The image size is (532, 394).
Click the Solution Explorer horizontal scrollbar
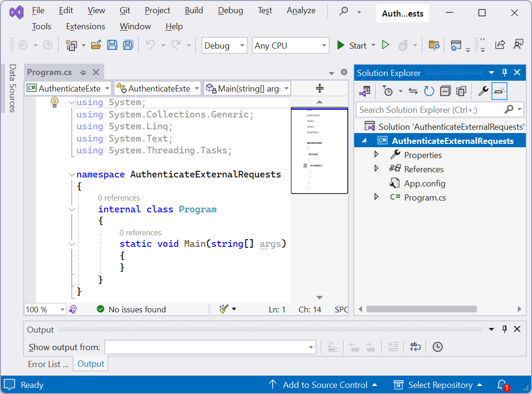coord(421,309)
